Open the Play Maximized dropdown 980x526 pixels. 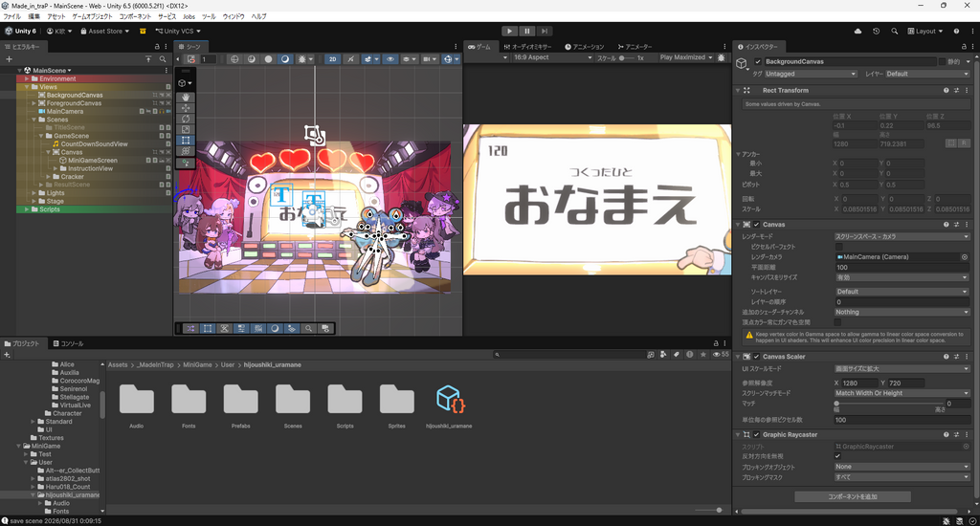[x=685, y=57]
